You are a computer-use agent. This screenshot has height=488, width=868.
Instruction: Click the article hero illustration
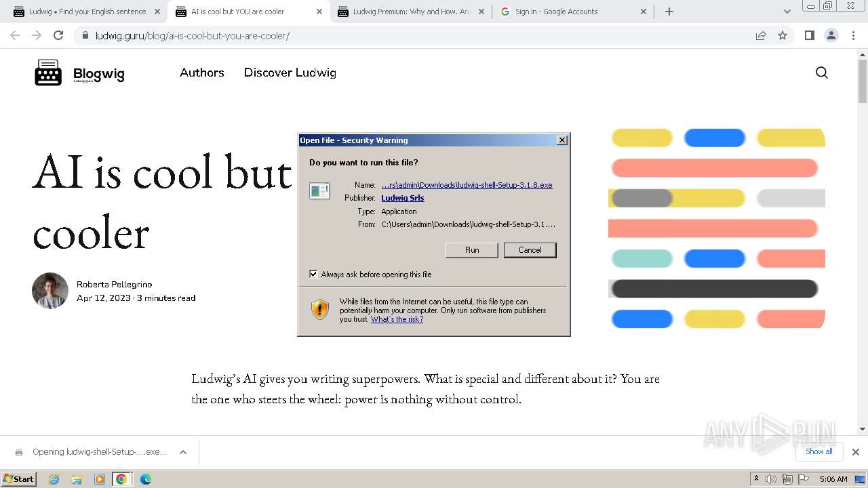click(x=717, y=228)
